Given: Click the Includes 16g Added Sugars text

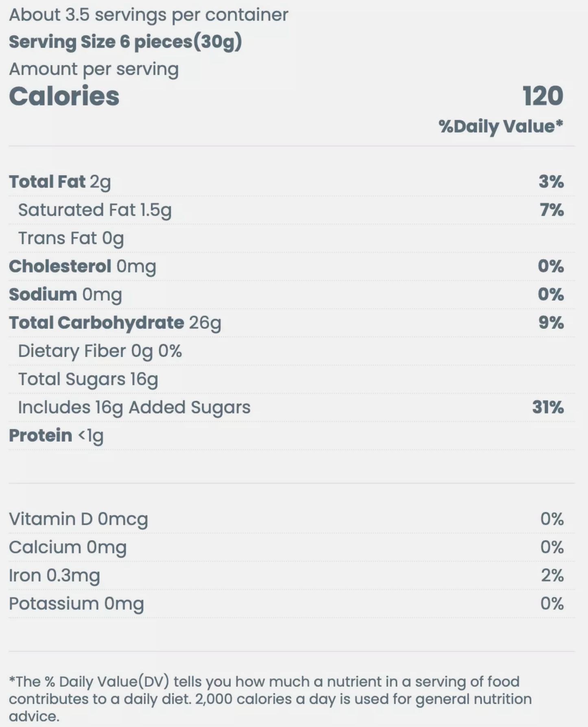Looking at the screenshot, I should [134, 407].
